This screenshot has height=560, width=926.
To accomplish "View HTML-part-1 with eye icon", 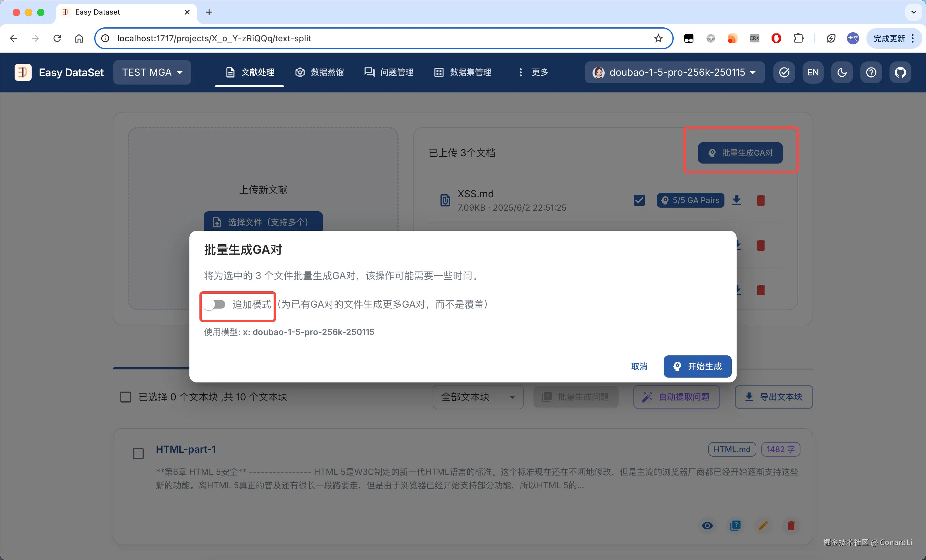I will [x=707, y=525].
